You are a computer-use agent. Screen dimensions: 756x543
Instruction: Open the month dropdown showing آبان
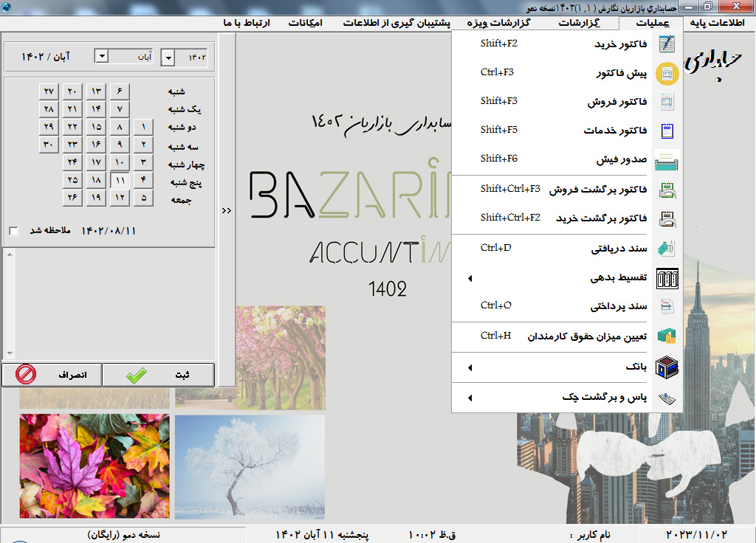coord(101,56)
